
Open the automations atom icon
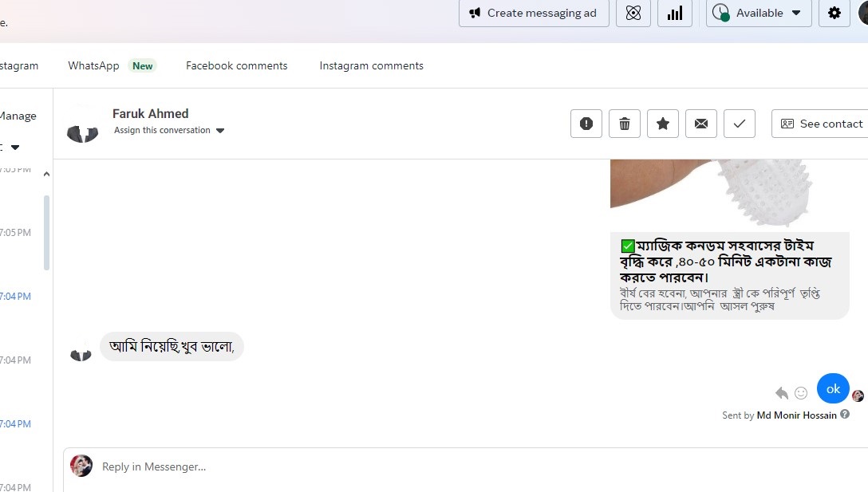coord(633,13)
